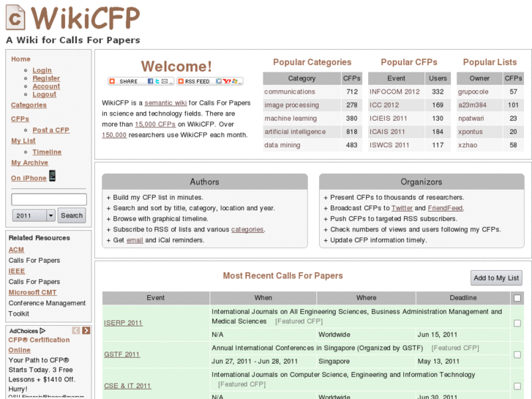Select Post a CFP
This screenshot has height=399, width=532.
[51, 130]
